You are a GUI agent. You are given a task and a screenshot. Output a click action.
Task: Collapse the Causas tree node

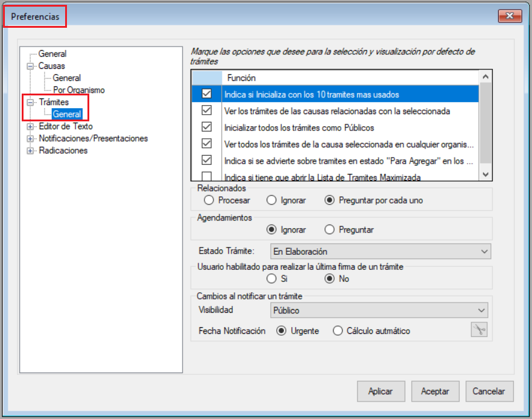pyautogui.click(x=30, y=66)
